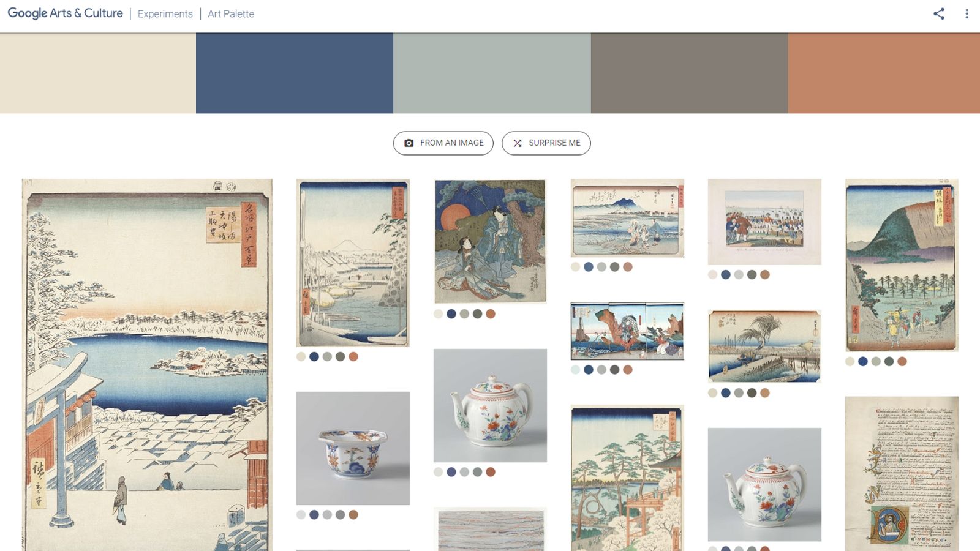The width and height of the screenshot is (980, 551).
Task: Select the sage green palette bar
Action: [490, 73]
